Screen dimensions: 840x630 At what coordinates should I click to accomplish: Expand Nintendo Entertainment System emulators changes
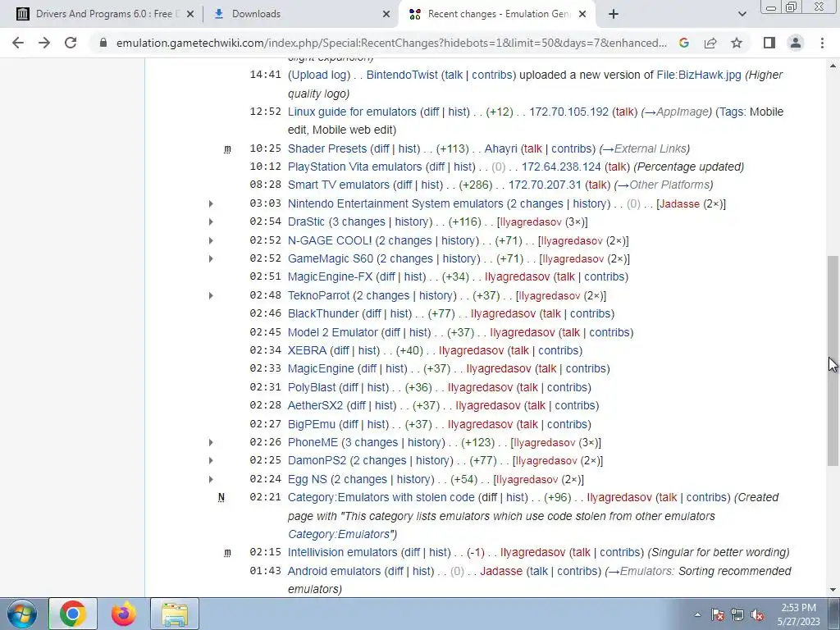tap(211, 204)
